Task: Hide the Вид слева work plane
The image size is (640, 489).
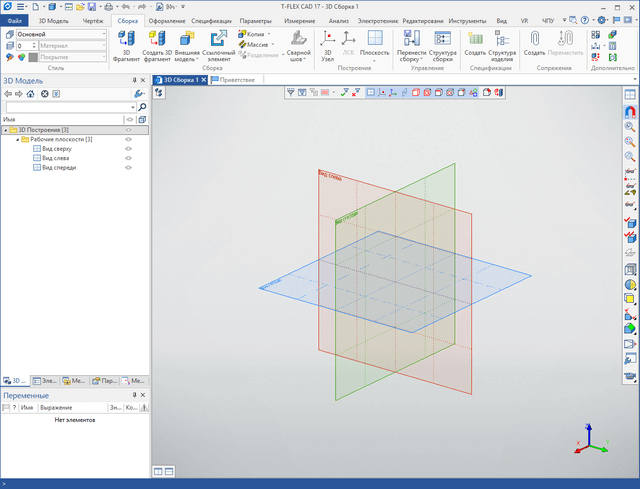Action: point(128,158)
